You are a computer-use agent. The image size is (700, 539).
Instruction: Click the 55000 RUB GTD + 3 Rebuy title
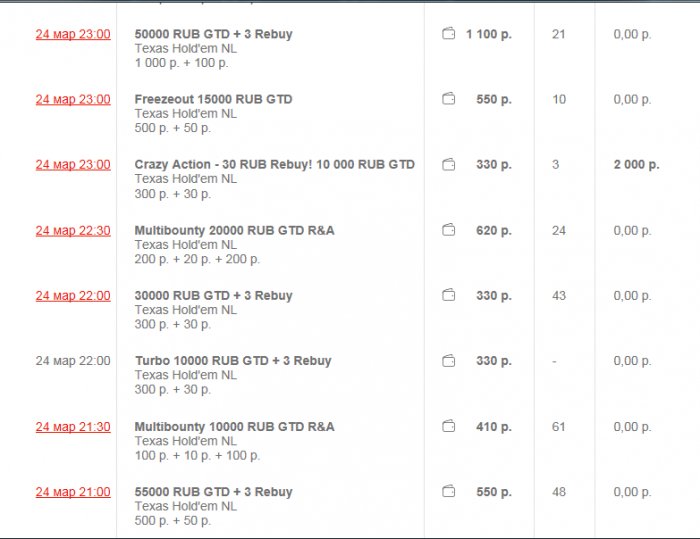tap(213, 492)
